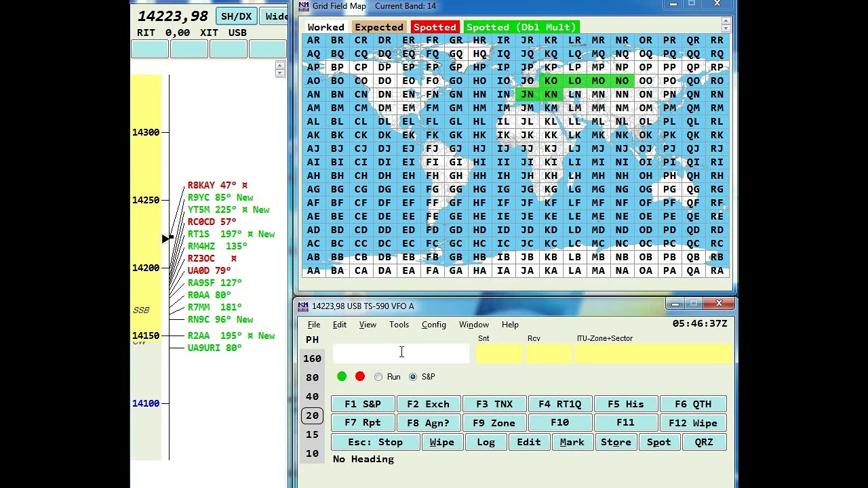Screen dimensions: 868x488
Task: Click the Wide button in bandmap
Action: coord(274,16)
